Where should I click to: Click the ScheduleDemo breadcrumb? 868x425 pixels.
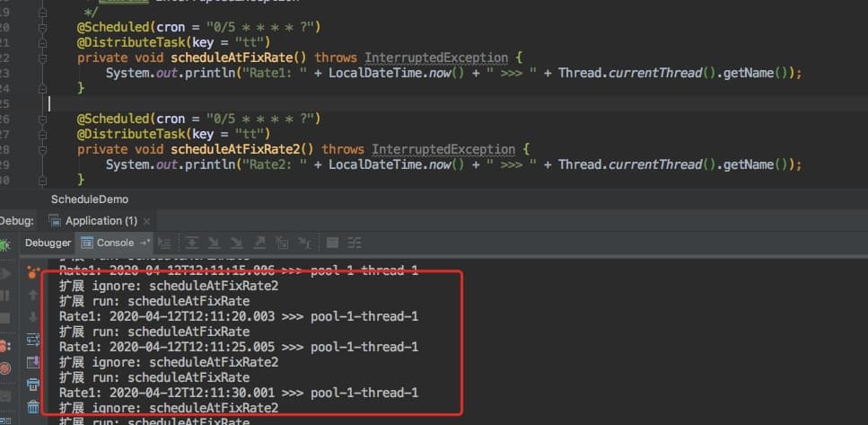click(90, 199)
